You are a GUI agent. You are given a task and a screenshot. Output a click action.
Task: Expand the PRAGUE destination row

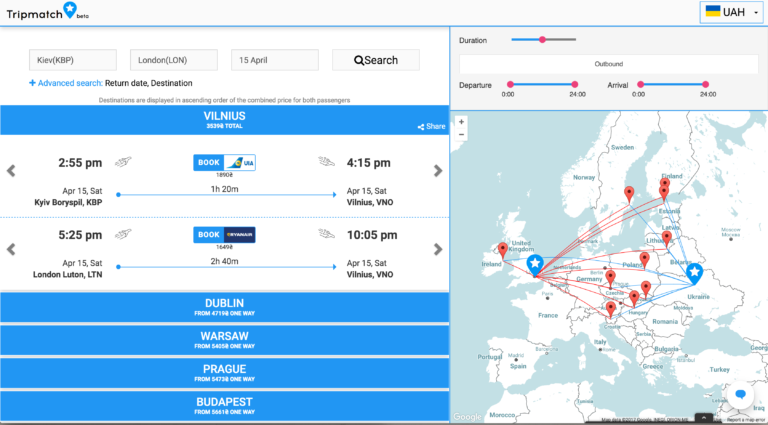coord(224,373)
